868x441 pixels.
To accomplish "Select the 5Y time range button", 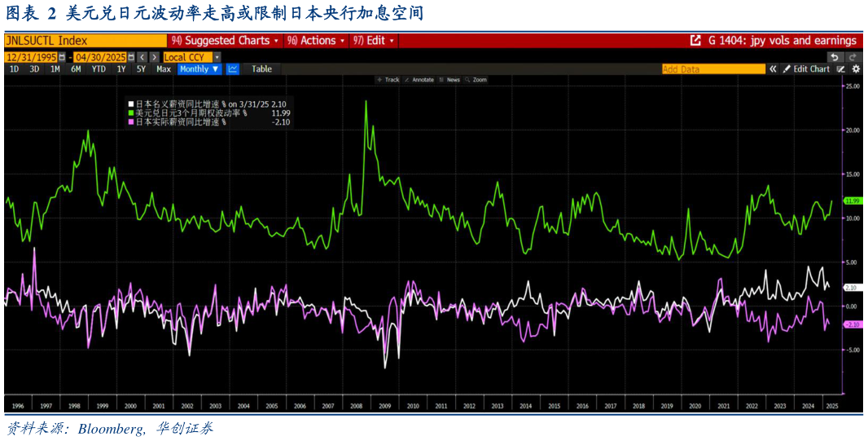I will [142, 69].
